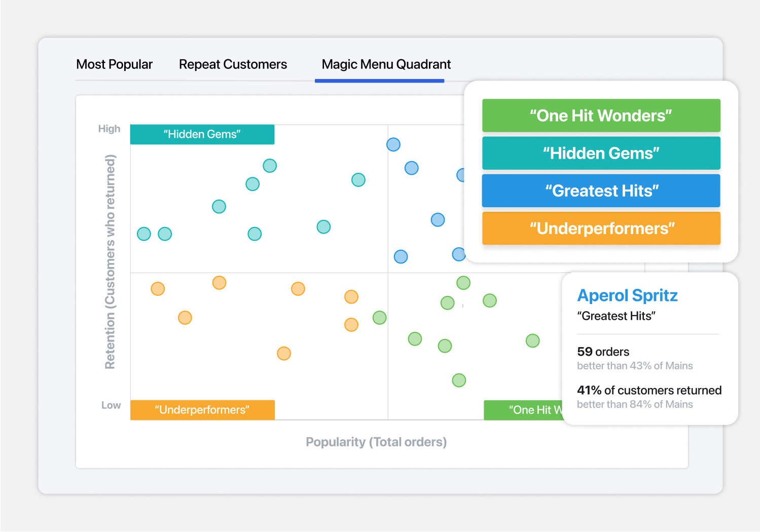Click the "Hidden Gems" quadrant label on chart
Image resolution: width=760 pixels, height=532 pixels.
202,134
